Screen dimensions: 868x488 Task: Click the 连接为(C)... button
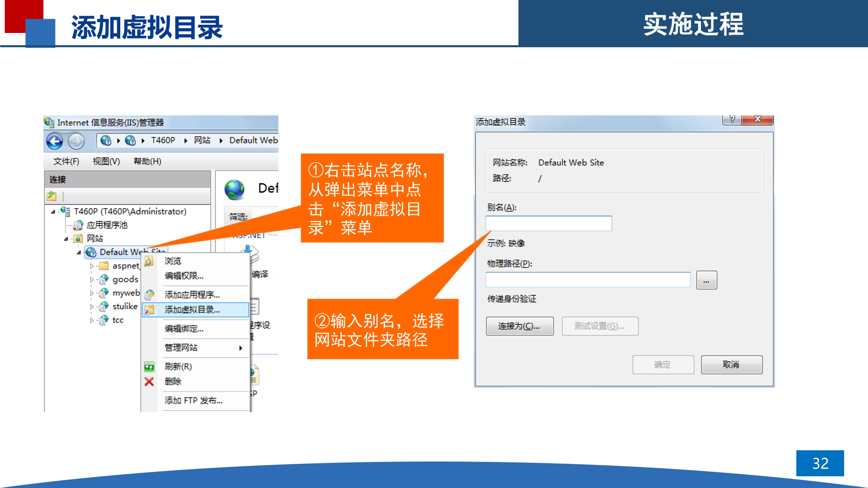(519, 326)
